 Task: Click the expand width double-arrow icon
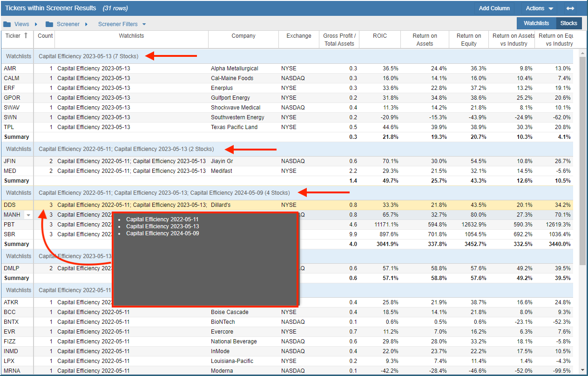[570, 8]
